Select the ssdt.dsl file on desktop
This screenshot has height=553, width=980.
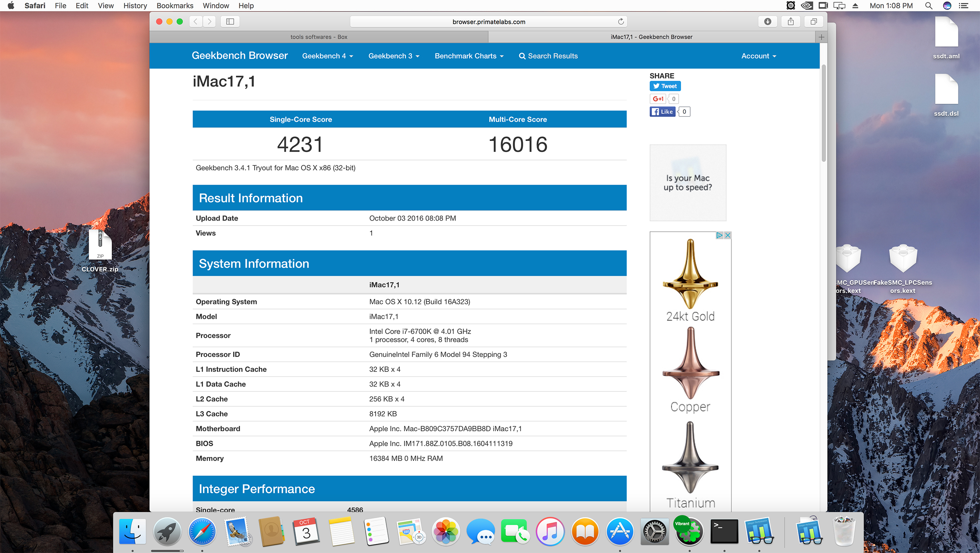946,96
